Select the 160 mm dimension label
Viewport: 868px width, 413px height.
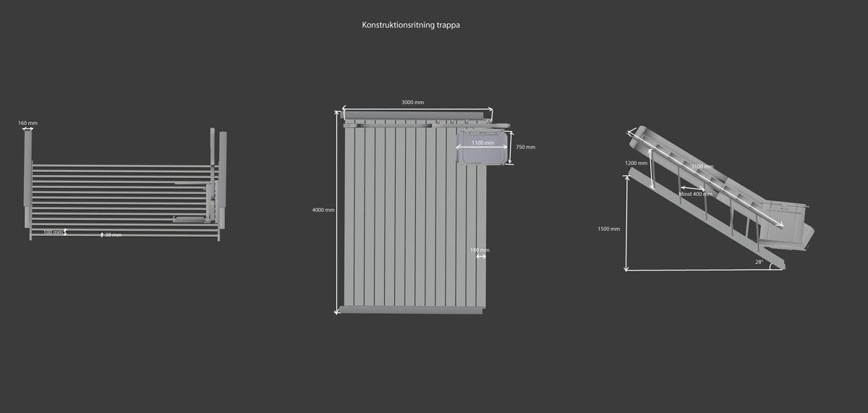[x=27, y=123]
